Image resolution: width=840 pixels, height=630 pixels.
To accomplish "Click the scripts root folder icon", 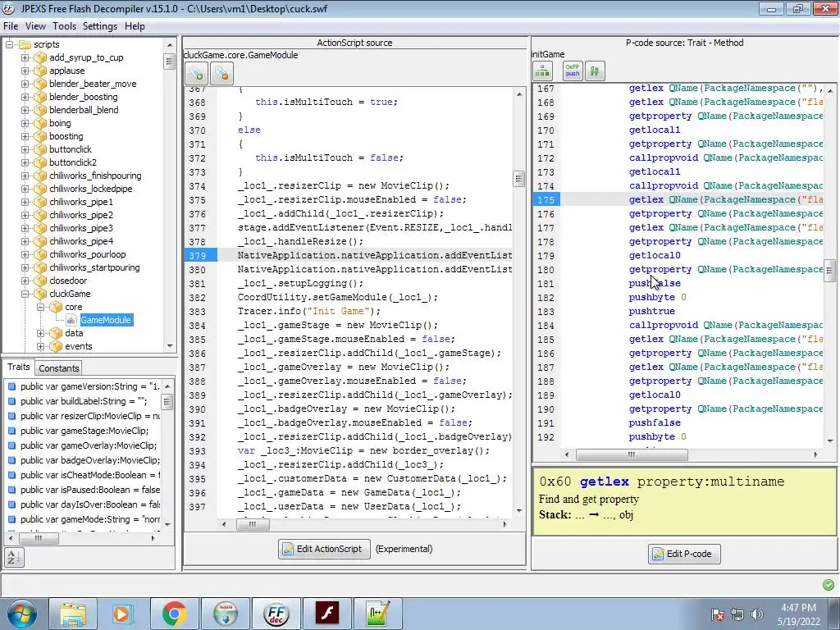I will (24, 44).
